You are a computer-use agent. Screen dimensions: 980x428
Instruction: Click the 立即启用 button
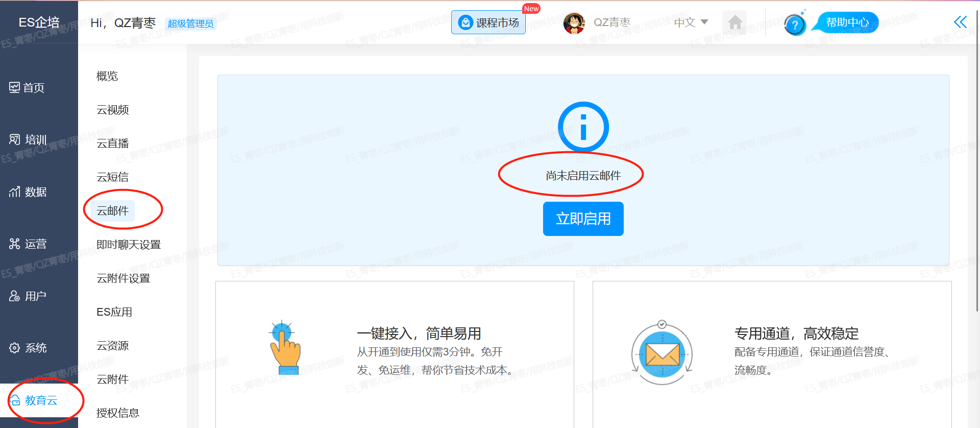(583, 219)
